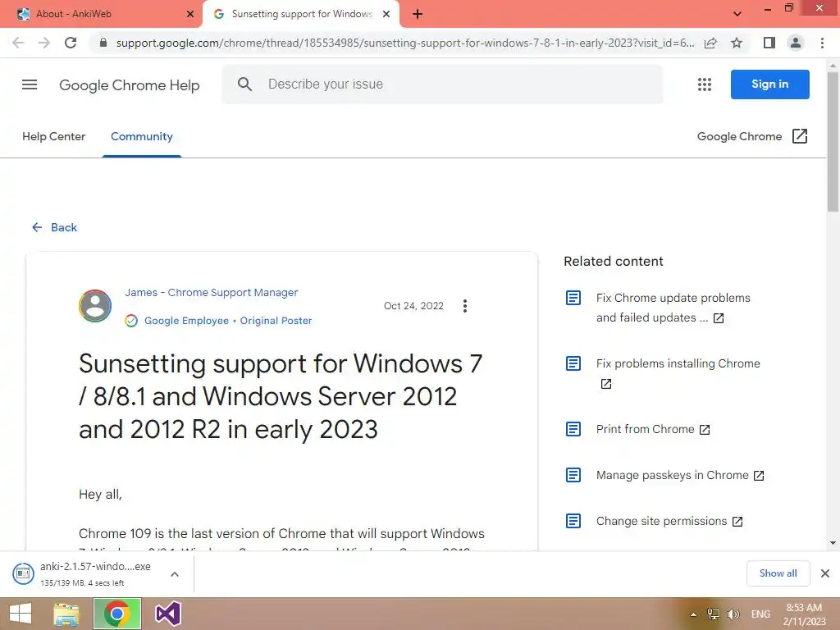Click the Original Poster label
The height and width of the screenshot is (630, 840).
pyautogui.click(x=276, y=321)
